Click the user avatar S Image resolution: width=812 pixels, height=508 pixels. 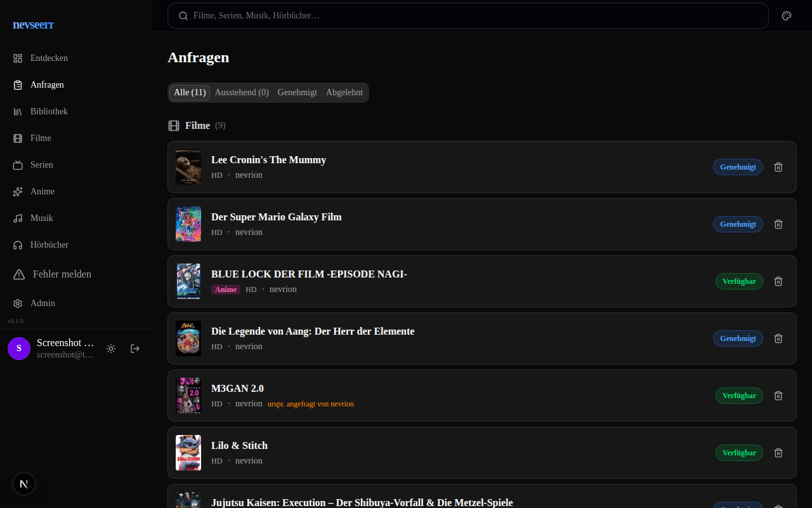(19, 349)
